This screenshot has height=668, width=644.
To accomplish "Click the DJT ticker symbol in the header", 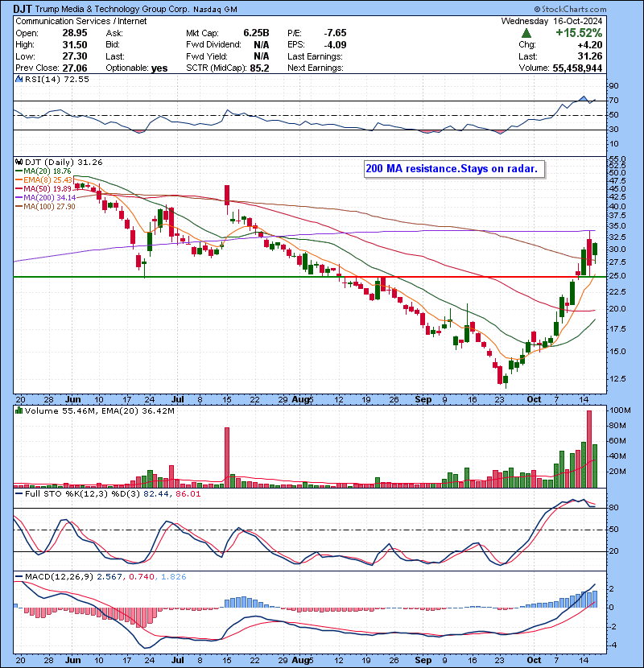I will (23, 9).
